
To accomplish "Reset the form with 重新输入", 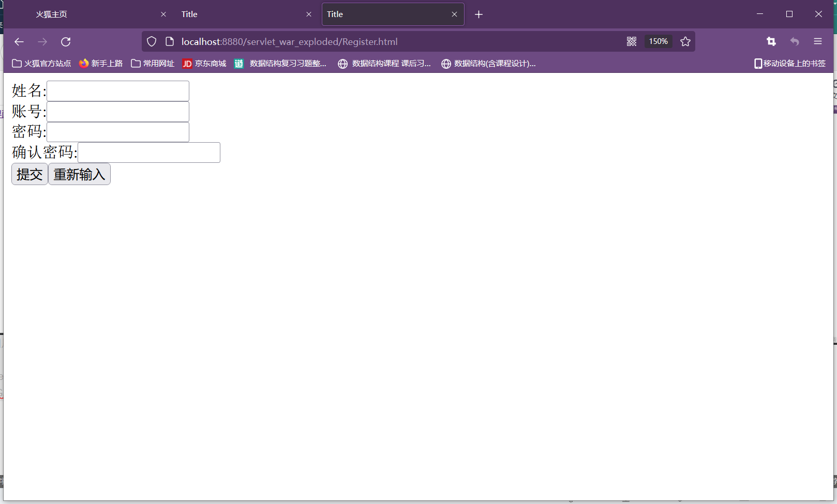I will point(79,174).
